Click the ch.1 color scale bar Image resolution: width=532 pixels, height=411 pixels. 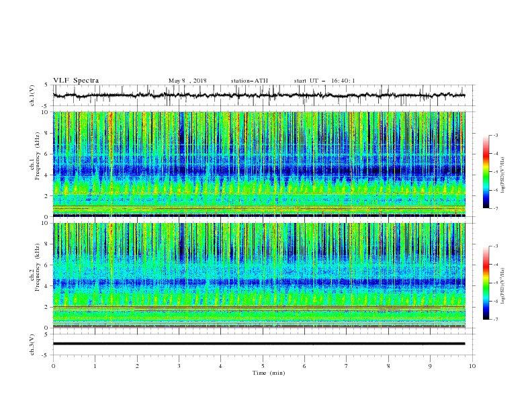coord(486,172)
